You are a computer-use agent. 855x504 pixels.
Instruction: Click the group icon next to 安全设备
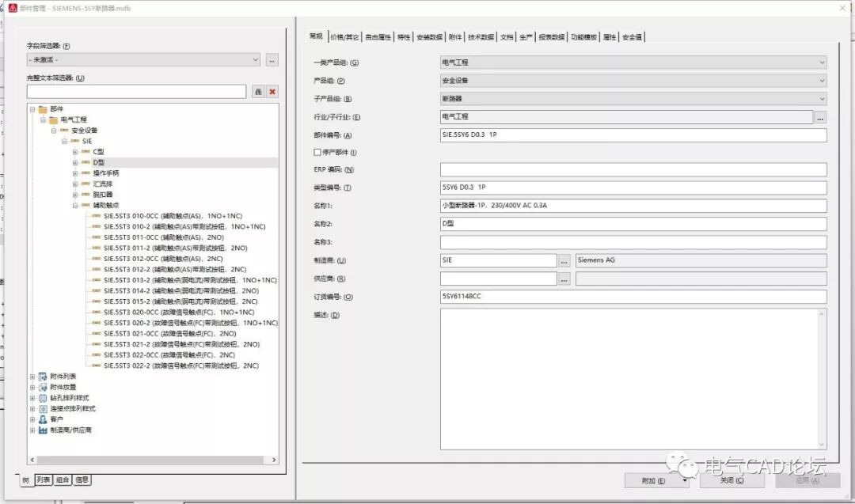point(64,131)
